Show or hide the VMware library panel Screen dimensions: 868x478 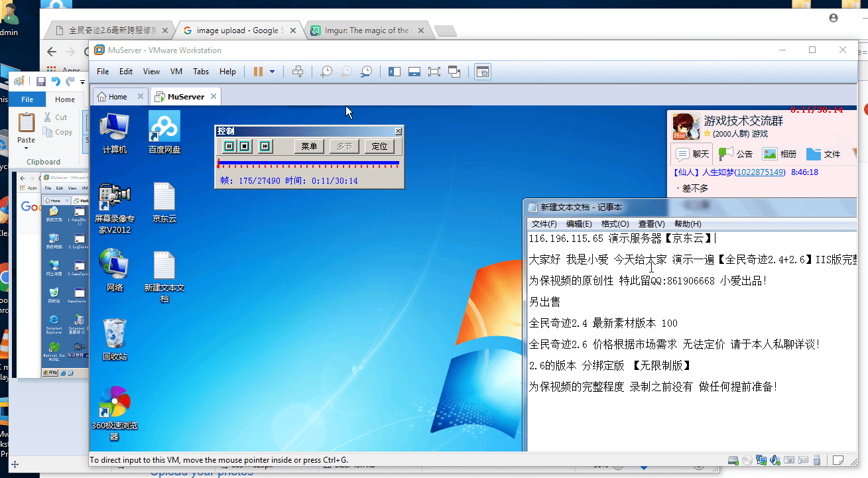(x=395, y=72)
